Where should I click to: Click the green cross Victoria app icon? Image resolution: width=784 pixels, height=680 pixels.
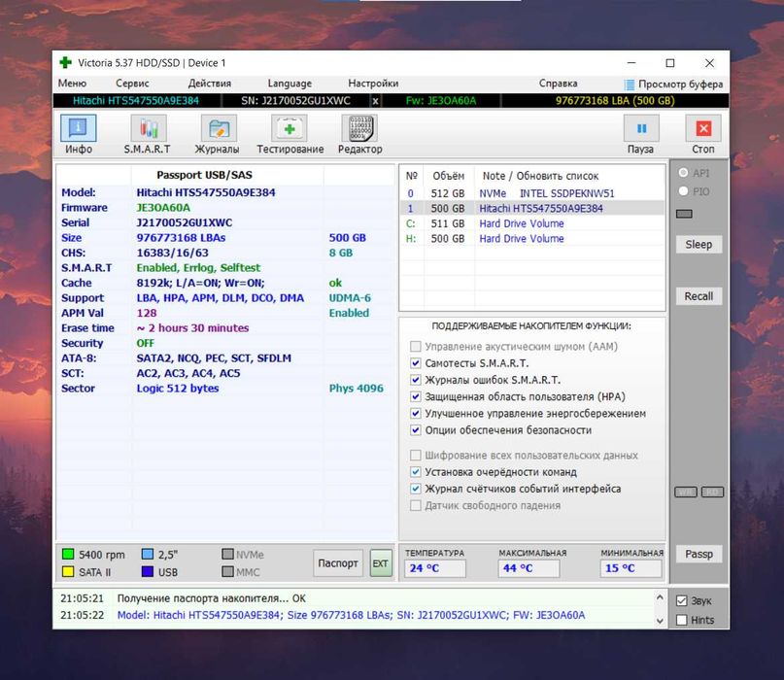[x=65, y=62]
